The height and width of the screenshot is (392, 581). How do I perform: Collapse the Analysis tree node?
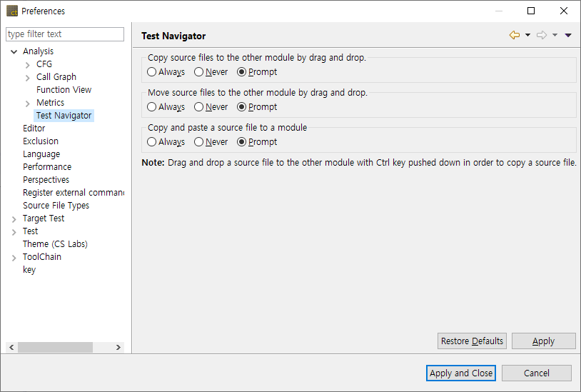(14, 51)
